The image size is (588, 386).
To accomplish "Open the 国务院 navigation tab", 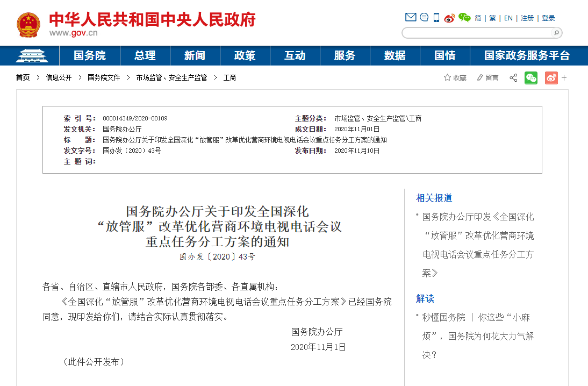I will click(x=90, y=55).
